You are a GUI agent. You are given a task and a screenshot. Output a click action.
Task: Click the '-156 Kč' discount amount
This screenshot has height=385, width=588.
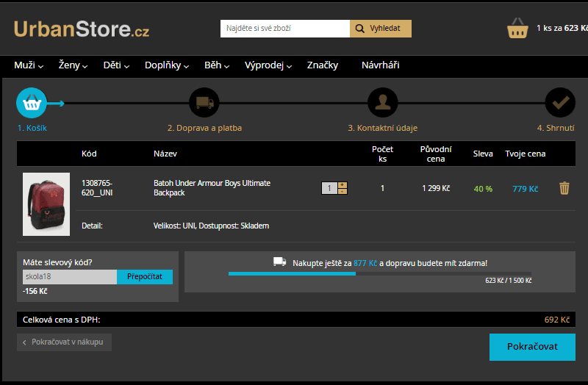coord(35,291)
